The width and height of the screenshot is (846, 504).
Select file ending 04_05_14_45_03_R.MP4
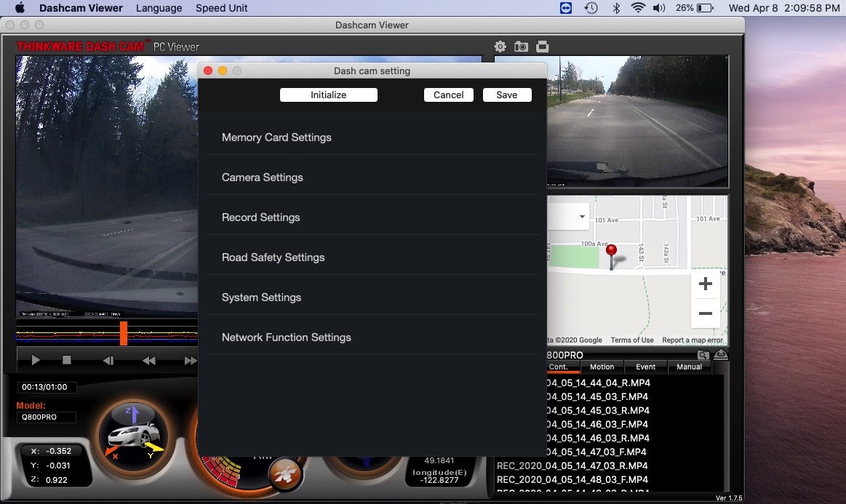tap(598, 411)
